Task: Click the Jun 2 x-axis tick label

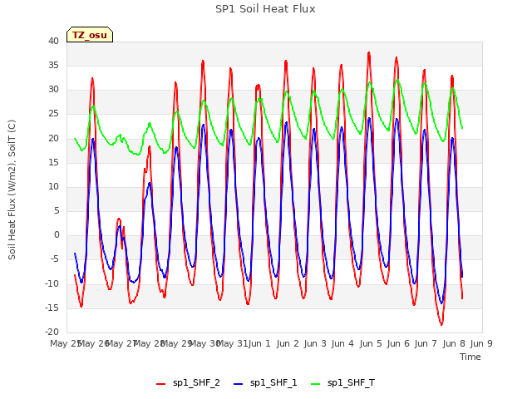Action: [x=288, y=343]
